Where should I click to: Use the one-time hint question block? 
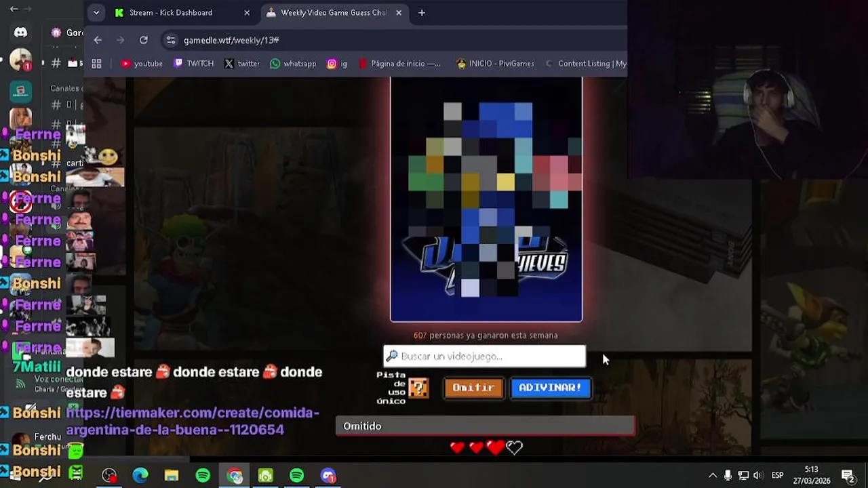pyautogui.click(x=418, y=388)
